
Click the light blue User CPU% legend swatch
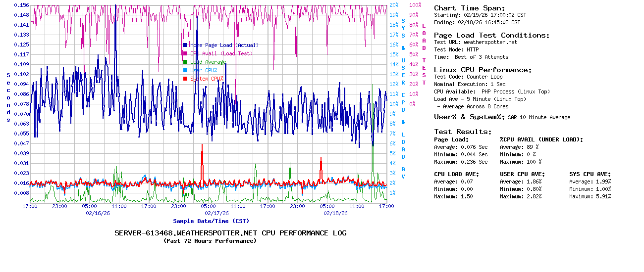click(185, 70)
